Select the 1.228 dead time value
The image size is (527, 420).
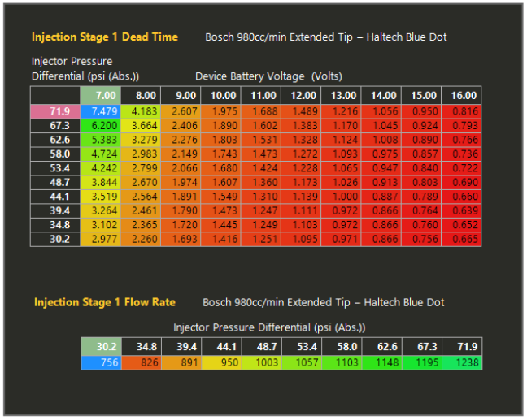point(301,168)
